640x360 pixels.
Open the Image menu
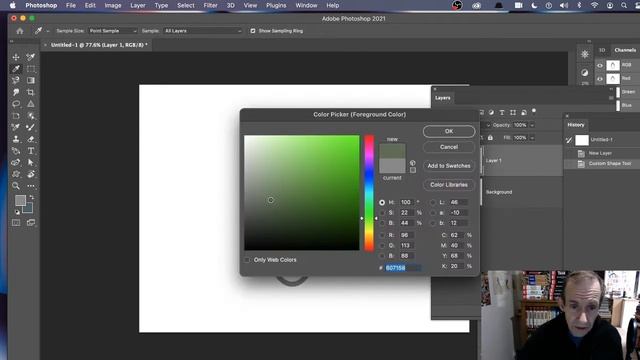pyautogui.click(x=113, y=5)
